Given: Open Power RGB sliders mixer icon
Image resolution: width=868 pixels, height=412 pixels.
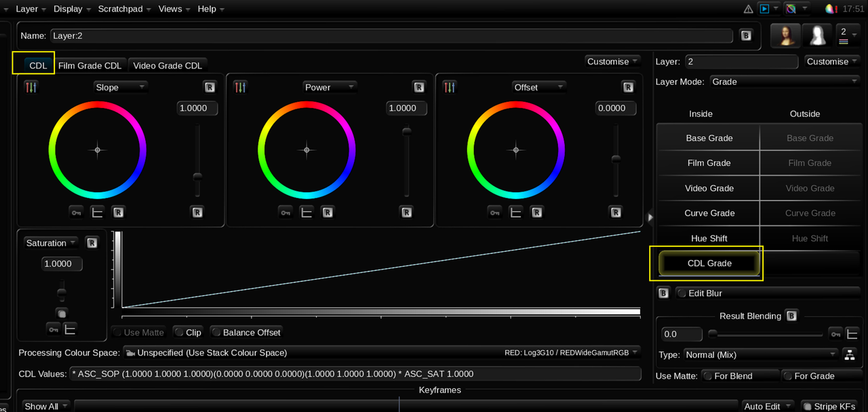Looking at the screenshot, I should (x=240, y=87).
